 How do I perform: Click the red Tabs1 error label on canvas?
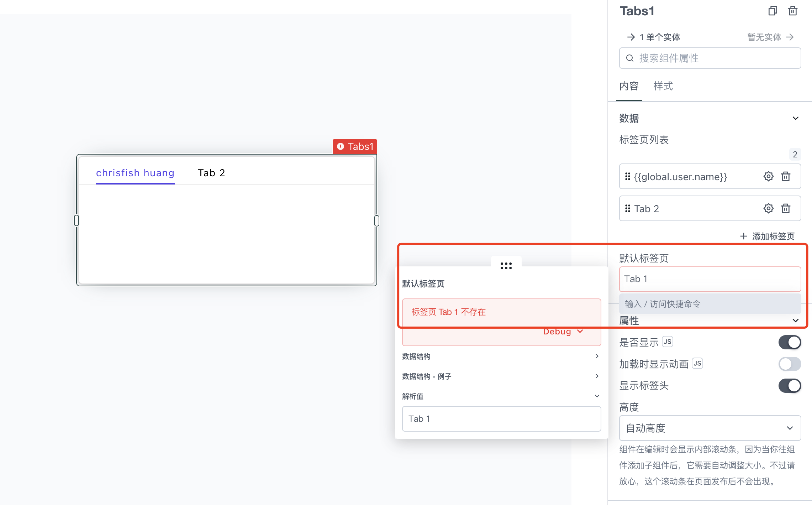pos(355,146)
